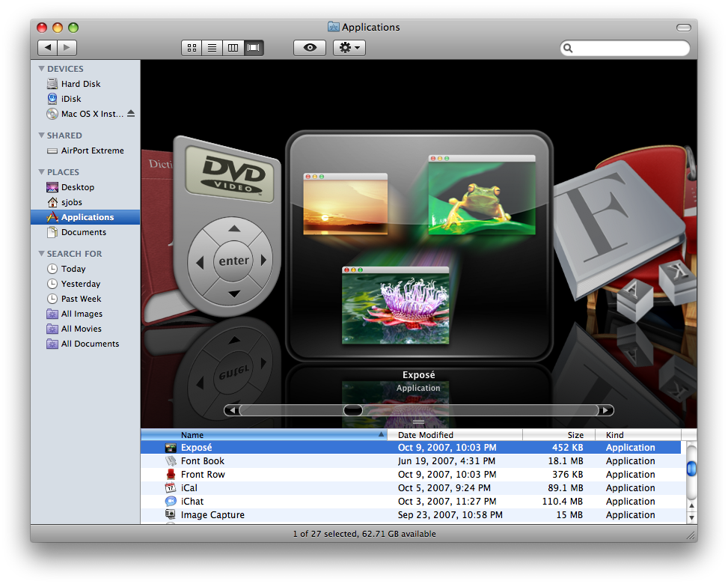Go forward with the right arrow button
This screenshot has width=728, height=584.
67,47
